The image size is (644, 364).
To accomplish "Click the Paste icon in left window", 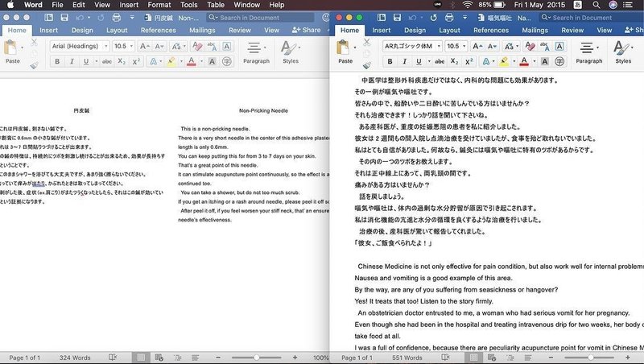I will click(10, 48).
